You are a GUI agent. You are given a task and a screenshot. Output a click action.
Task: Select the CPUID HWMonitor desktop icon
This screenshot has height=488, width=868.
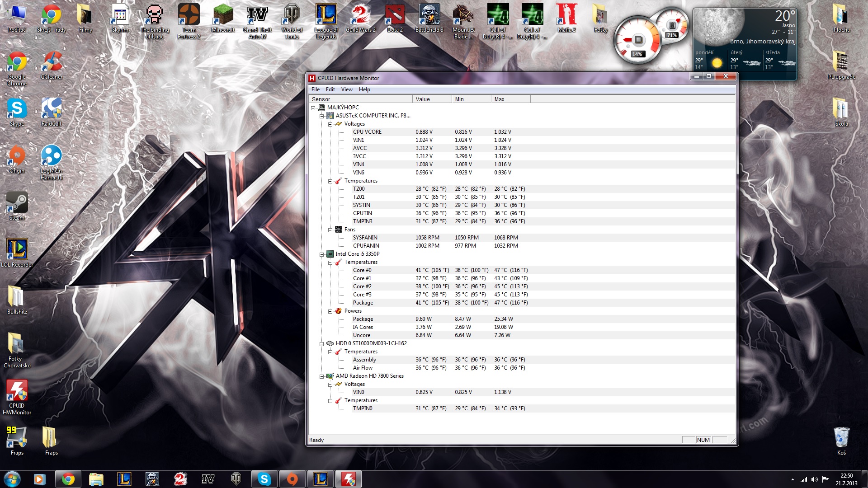tap(17, 397)
